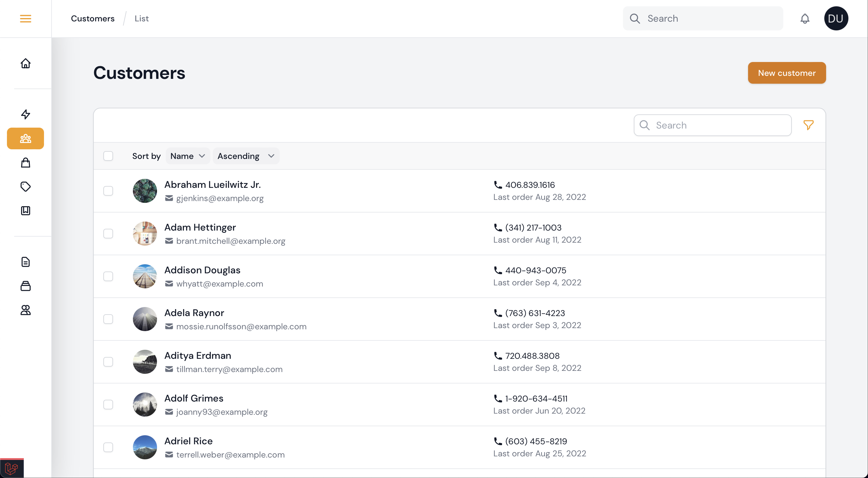Open the home dashboard icon in sidebar
Screen dimensions: 868x478
click(25, 63)
